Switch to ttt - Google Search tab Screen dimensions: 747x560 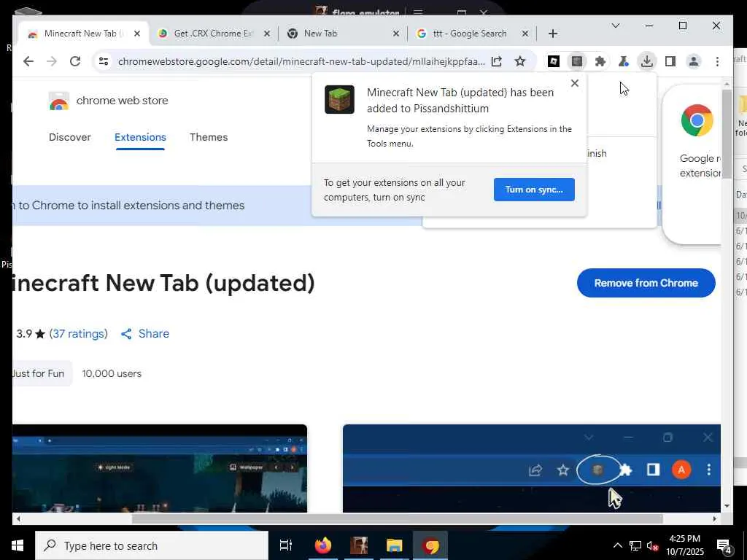pyautogui.click(x=472, y=34)
